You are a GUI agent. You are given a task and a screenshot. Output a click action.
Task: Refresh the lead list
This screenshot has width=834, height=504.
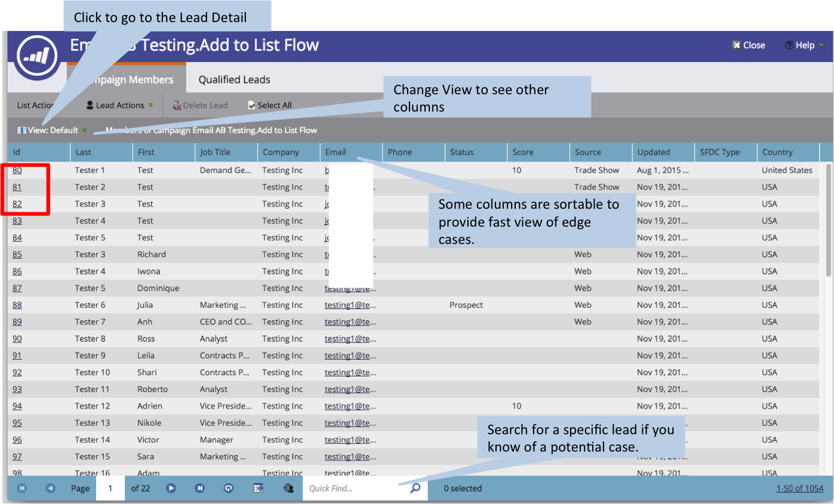pyautogui.click(x=229, y=488)
